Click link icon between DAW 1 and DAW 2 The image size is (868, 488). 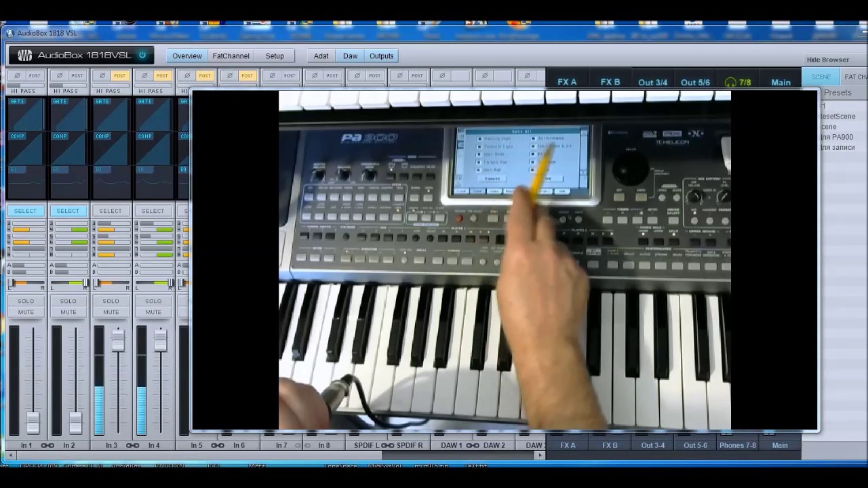(473, 445)
